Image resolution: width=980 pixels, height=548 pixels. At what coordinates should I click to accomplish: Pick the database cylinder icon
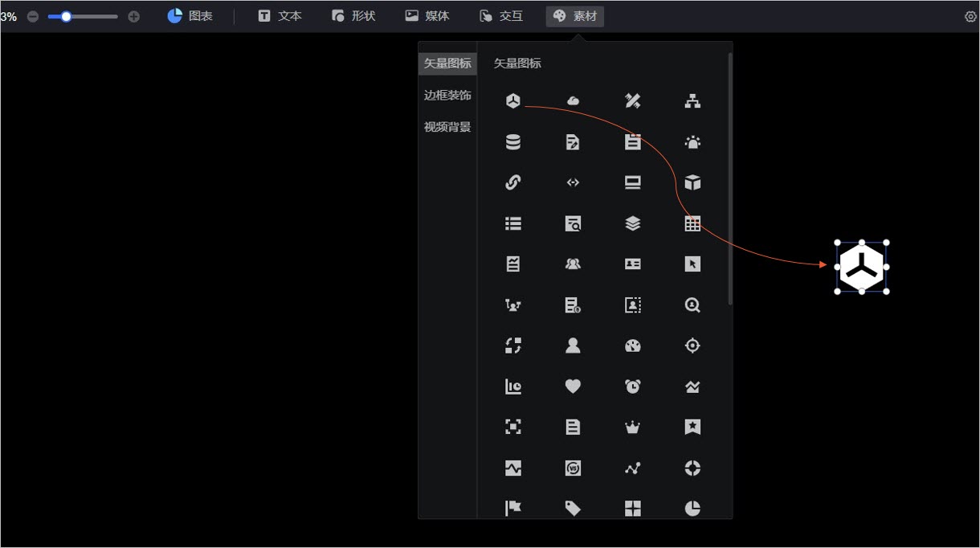click(513, 142)
